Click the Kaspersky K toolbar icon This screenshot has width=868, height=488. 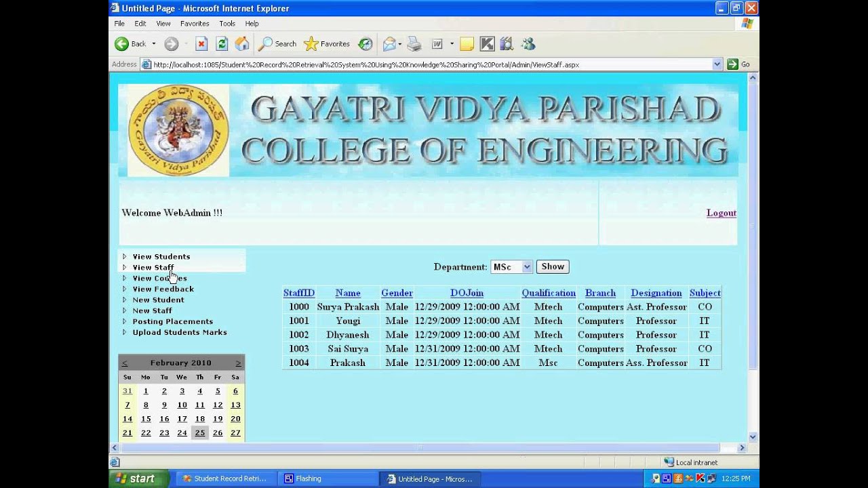tap(487, 44)
